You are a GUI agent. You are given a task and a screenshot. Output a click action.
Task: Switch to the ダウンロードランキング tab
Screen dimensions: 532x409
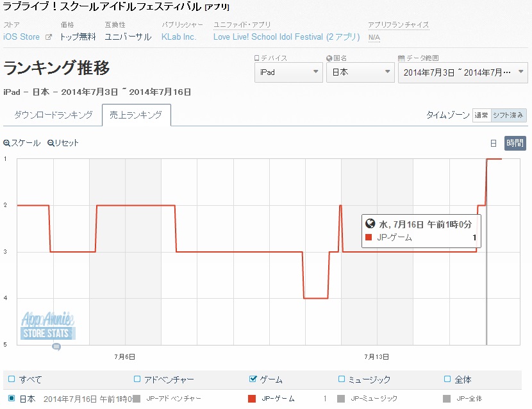click(x=53, y=115)
